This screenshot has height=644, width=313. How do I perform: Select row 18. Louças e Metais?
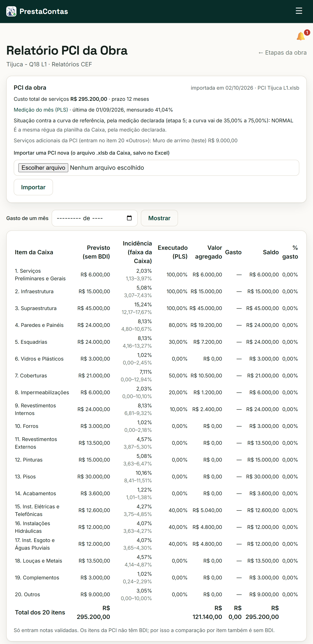[156, 561]
